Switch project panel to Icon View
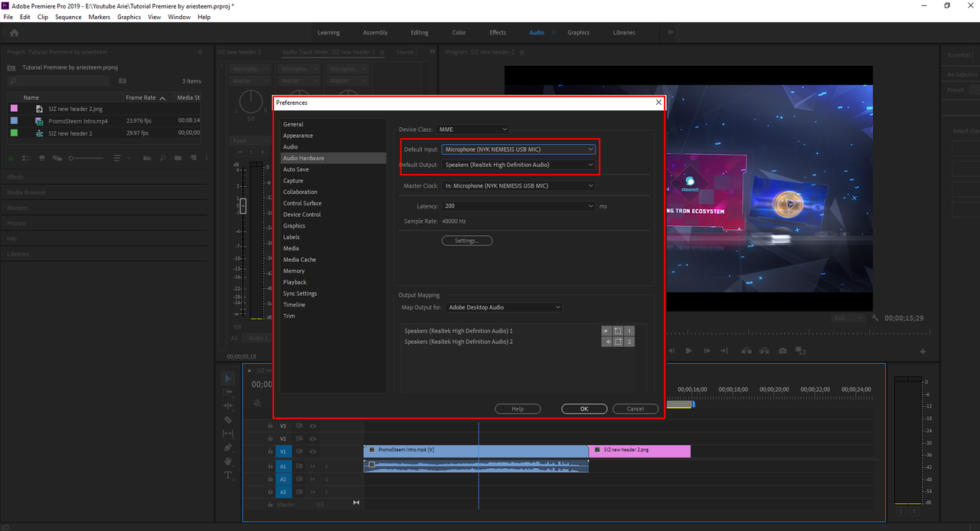The image size is (980, 531). pyautogui.click(x=41, y=158)
